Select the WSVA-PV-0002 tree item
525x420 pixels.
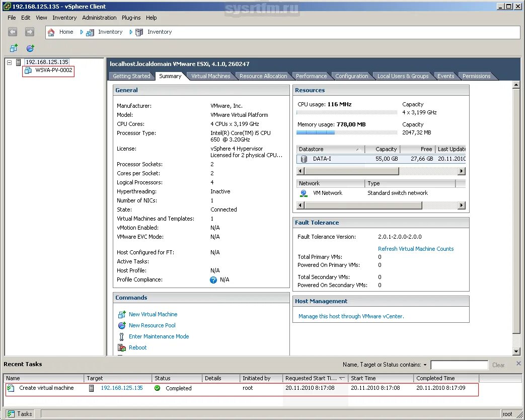53,71
